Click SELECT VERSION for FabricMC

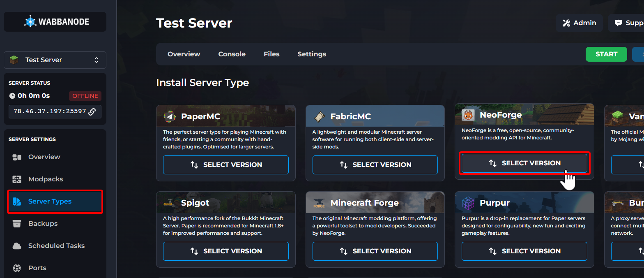(x=375, y=165)
